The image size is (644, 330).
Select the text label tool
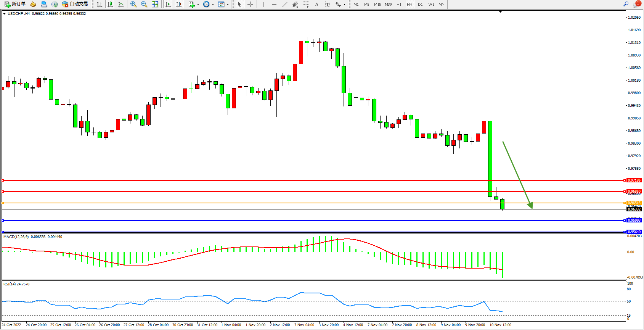(x=327, y=4)
